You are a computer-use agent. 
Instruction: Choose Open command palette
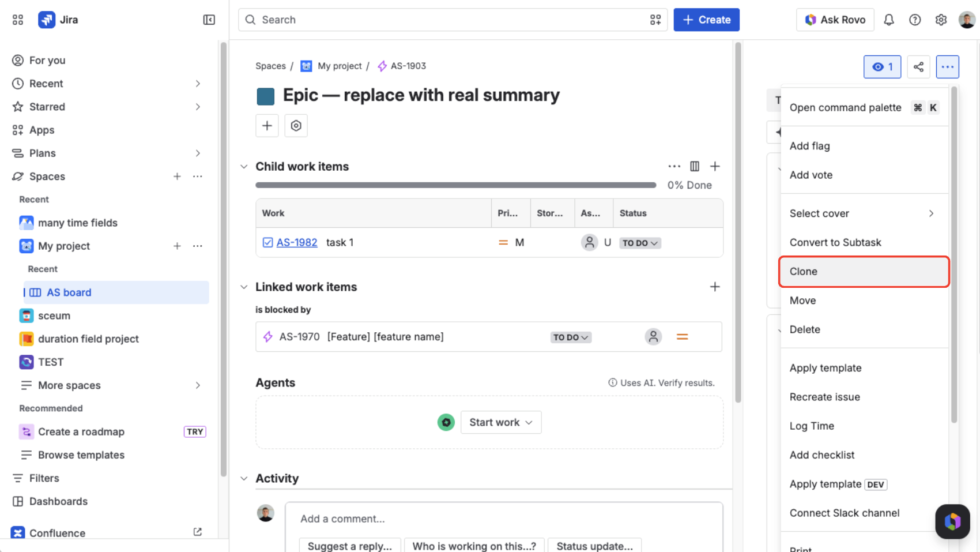tap(864, 107)
